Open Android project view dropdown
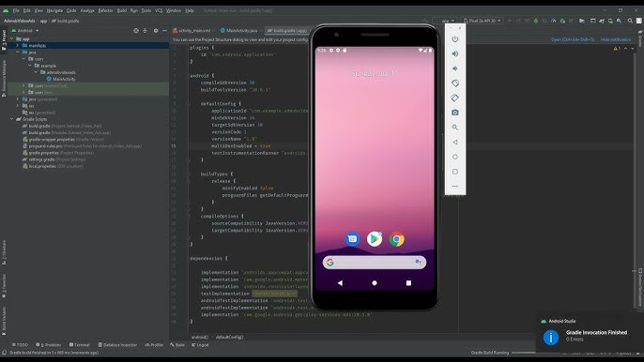 [25, 31]
